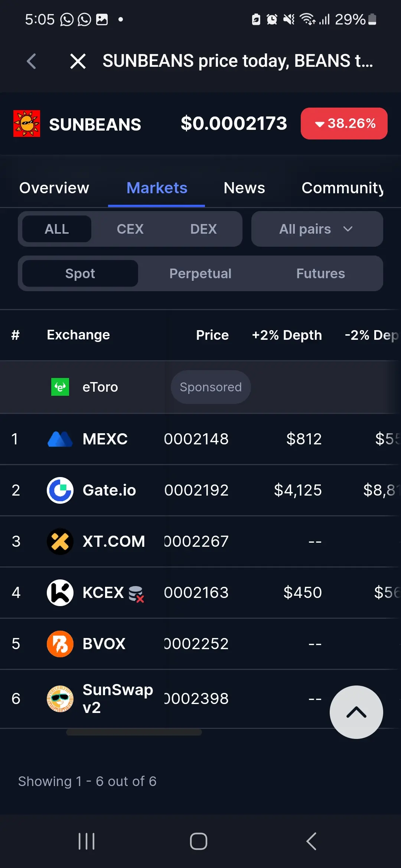Select the CEX filter option
This screenshot has height=868, width=401.
point(130,229)
